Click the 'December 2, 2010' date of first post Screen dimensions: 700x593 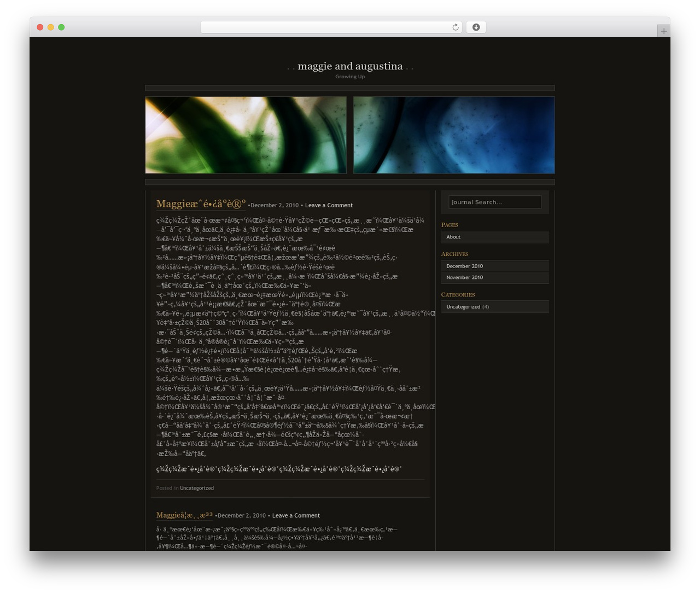(x=275, y=206)
